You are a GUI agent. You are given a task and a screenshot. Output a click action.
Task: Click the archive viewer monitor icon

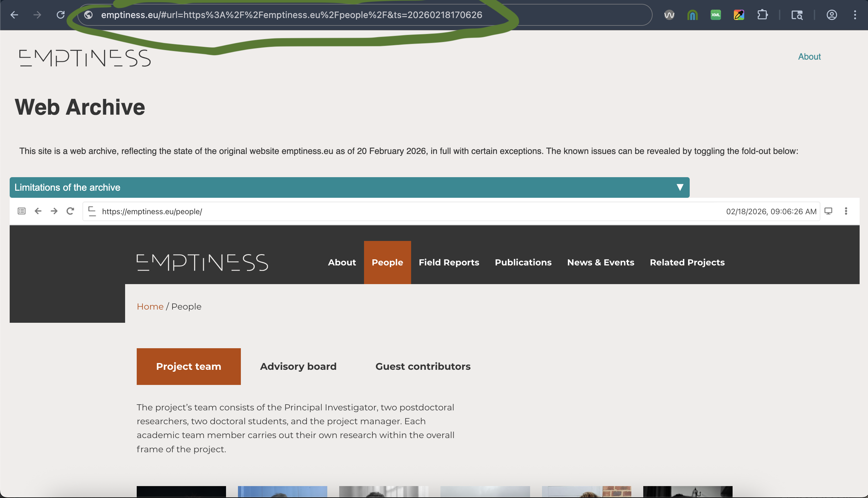click(828, 211)
